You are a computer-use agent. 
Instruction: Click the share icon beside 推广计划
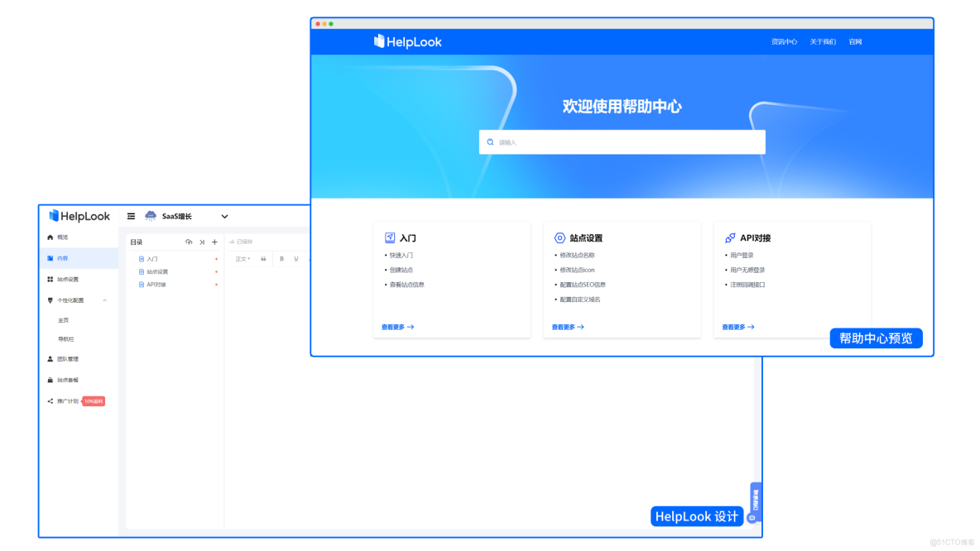tap(50, 401)
